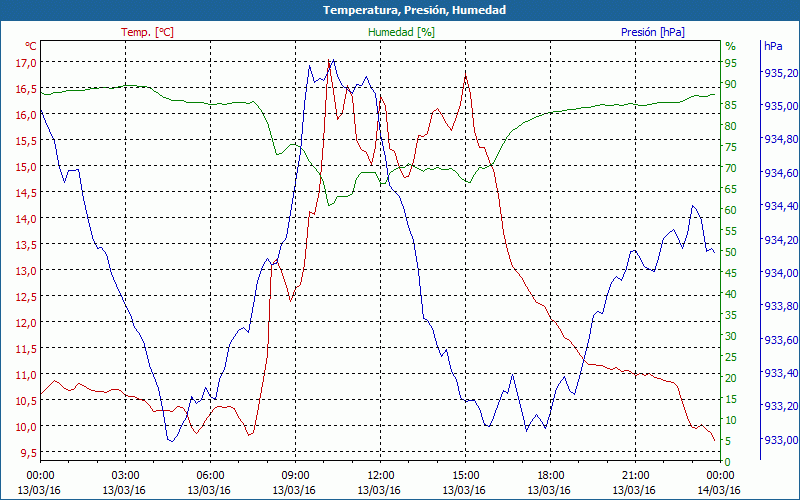Image resolution: width=800 pixels, height=500 pixels.
Task: Select temperature tick label "14,0"
Action: click(x=26, y=219)
